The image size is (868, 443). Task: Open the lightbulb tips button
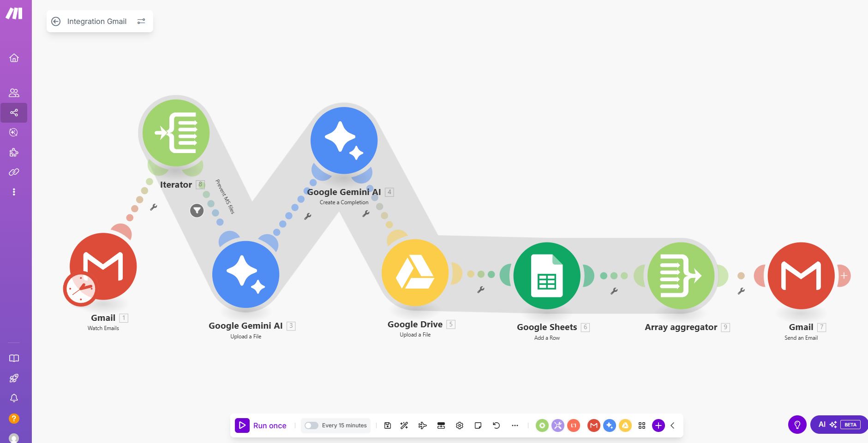click(x=797, y=425)
